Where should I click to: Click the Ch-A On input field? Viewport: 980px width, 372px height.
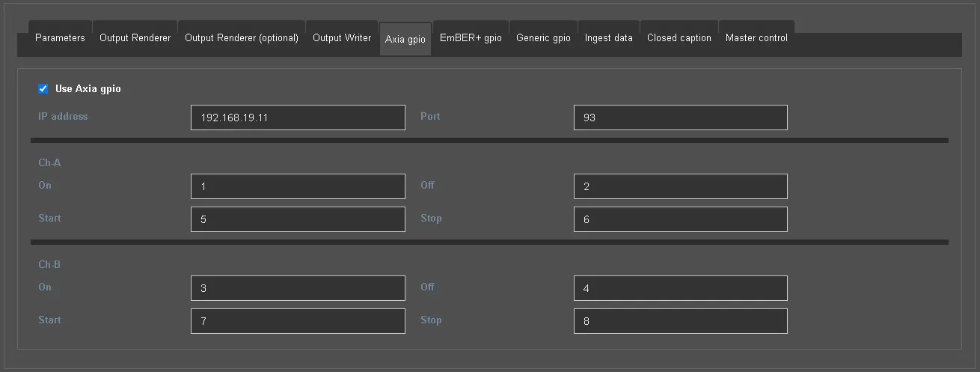pyautogui.click(x=298, y=186)
